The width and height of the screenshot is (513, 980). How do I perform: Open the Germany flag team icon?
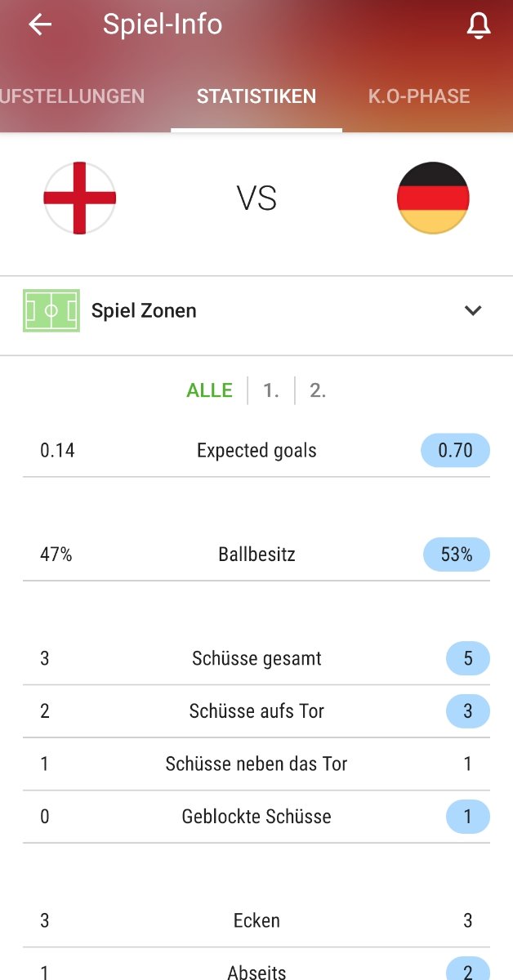[433, 198]
